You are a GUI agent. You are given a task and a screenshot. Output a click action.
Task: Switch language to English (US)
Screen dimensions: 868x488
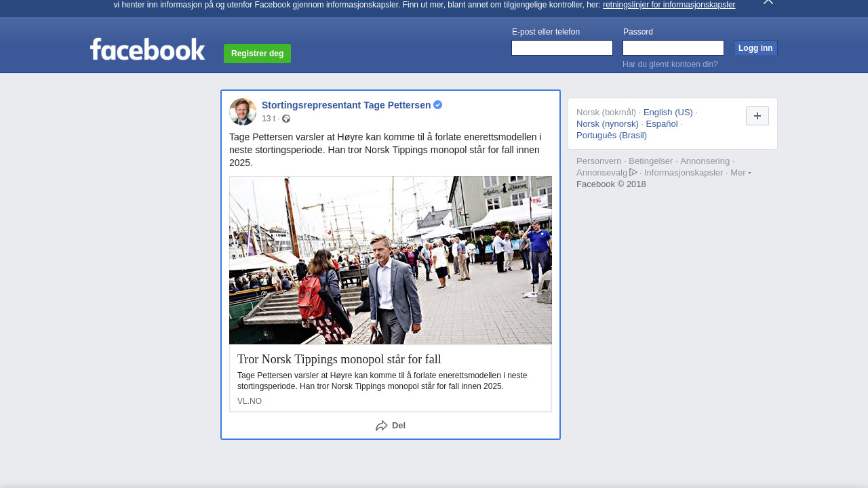[668, 112]
